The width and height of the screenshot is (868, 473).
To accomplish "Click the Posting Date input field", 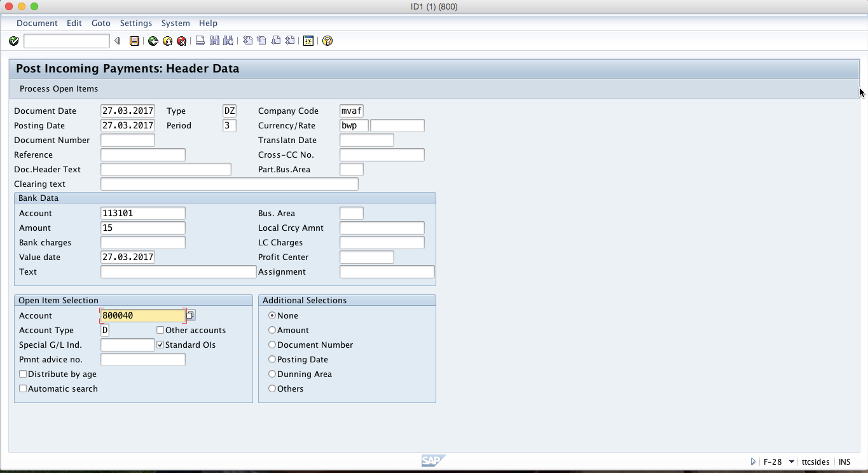I will click(x=128, y=125).
